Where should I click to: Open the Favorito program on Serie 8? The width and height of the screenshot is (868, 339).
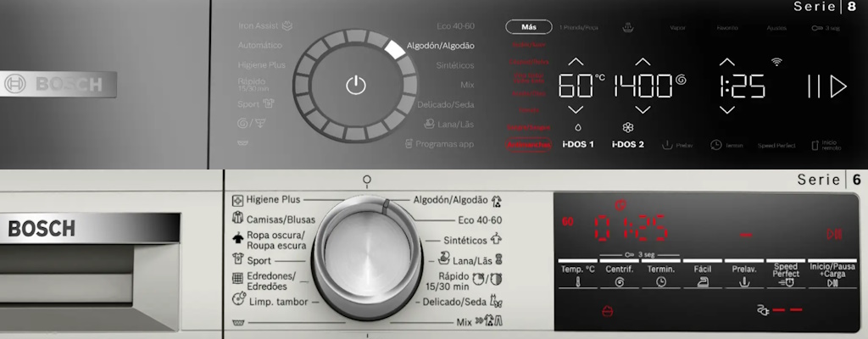click(x=726, y=28)
